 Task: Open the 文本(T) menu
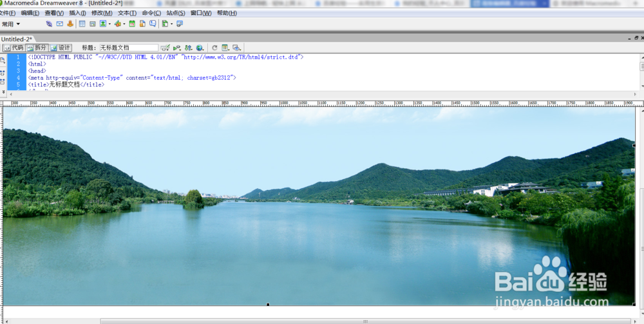tap(127, 13)
